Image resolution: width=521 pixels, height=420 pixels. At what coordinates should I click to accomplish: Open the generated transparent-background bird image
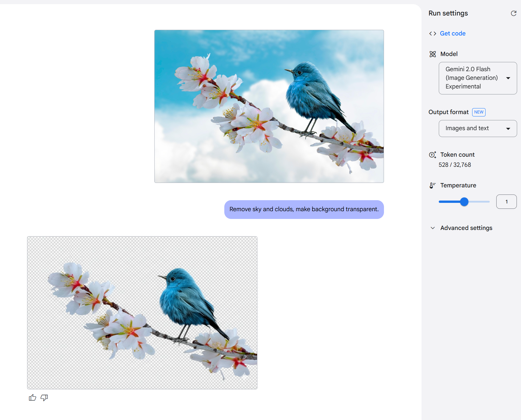142,313
